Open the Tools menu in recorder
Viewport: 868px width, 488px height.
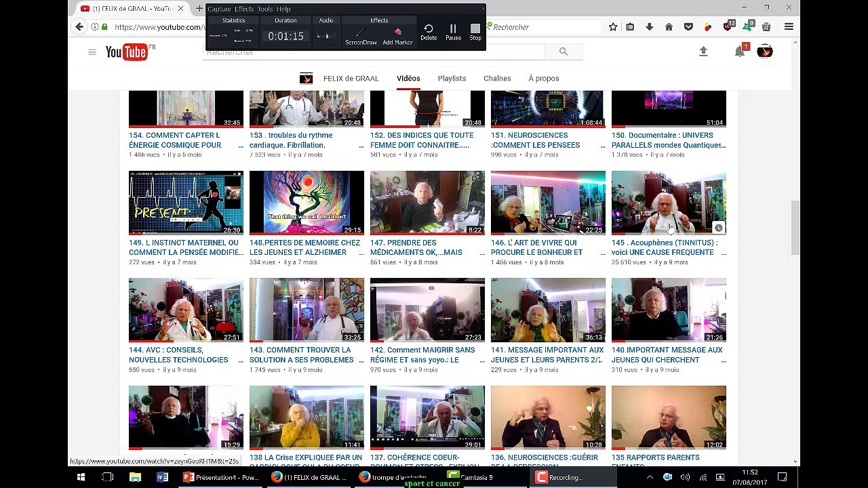265,9
